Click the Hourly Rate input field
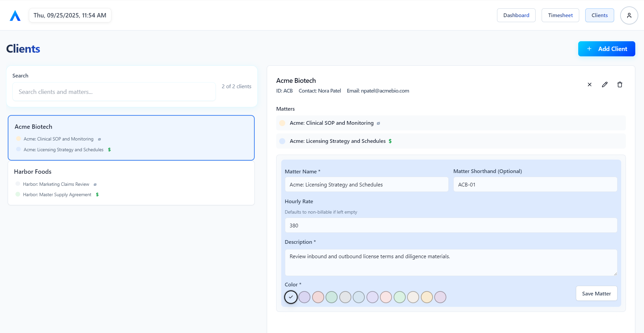Viewport: 644px width, 333px height. tap(450, 225)
